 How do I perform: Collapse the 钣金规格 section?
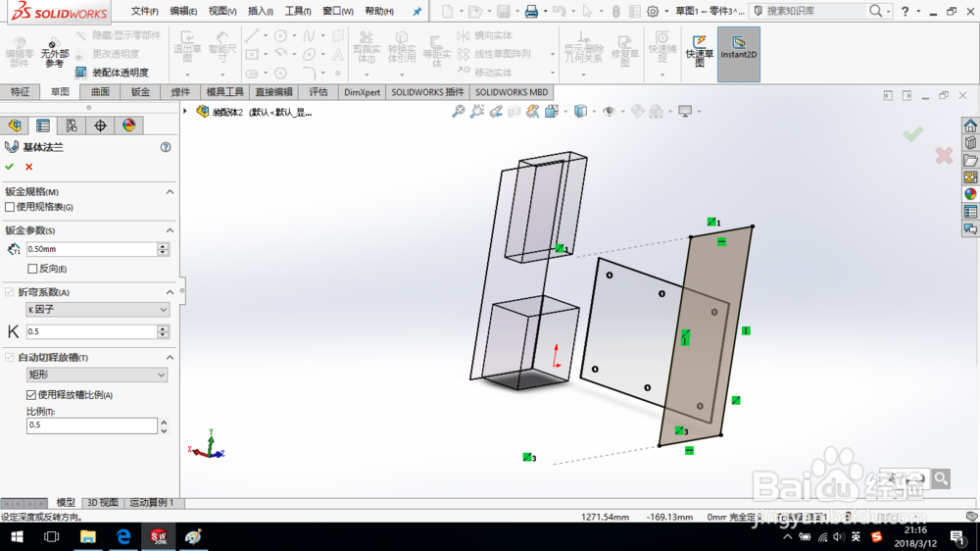[x=170, y=192]
